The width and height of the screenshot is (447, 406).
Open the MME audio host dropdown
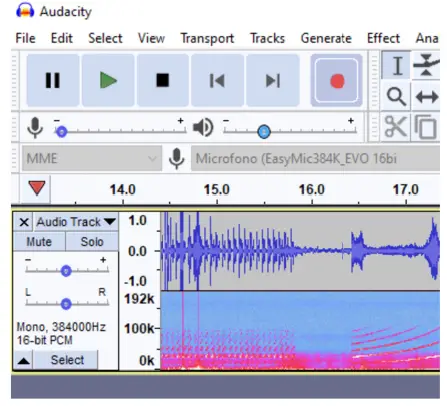click(x=92, y=158)
